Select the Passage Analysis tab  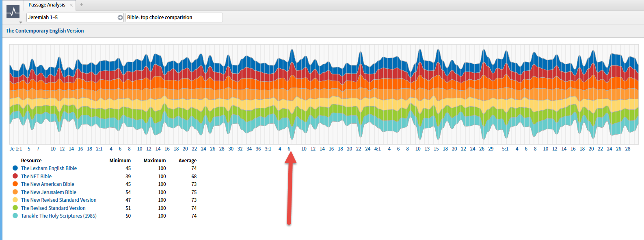tap(47, 5)
